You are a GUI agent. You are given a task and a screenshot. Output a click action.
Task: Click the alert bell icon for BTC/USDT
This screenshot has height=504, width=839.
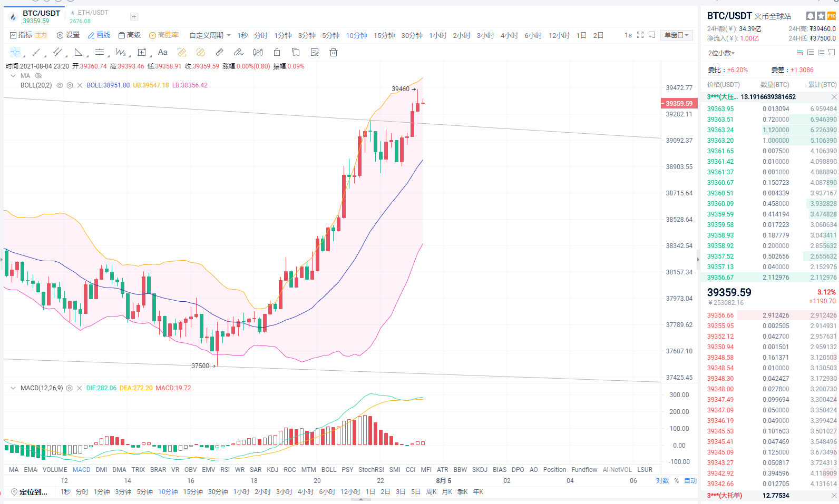pyautogui.click(x=811, y=16)
